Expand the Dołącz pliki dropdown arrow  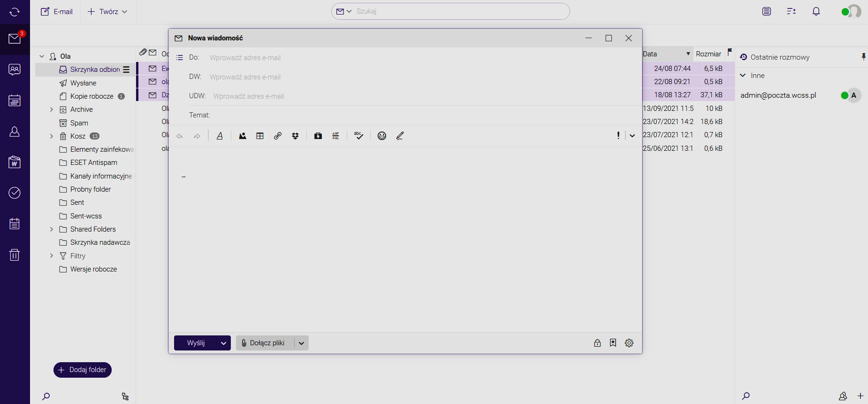click(x=301, y=343)
